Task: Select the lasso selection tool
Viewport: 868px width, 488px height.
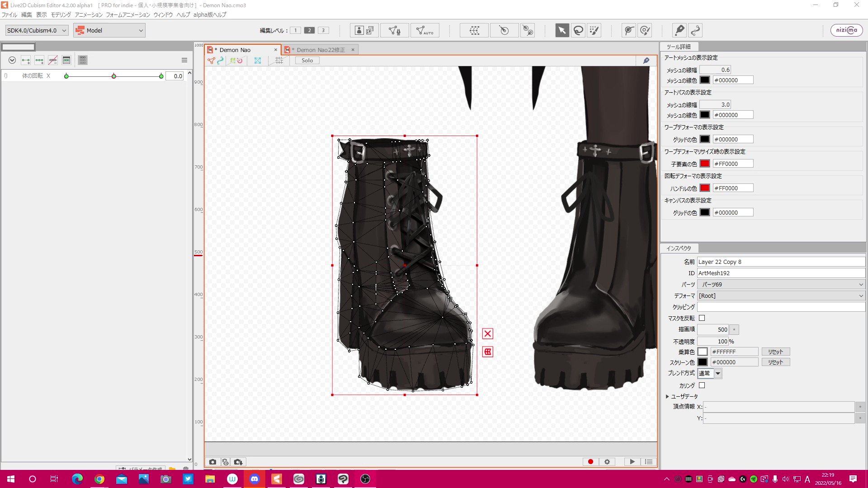Action: 578,30
